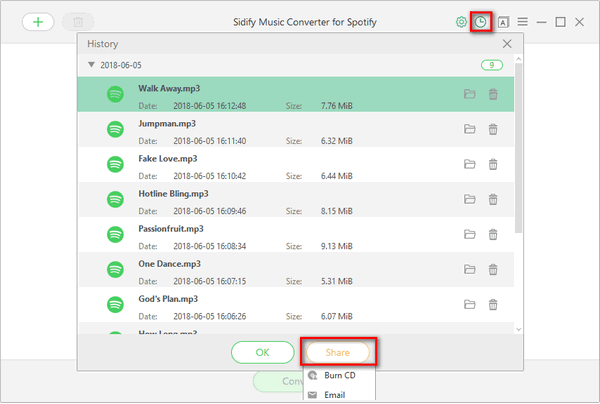The height and width of the screenshot is (404, 600).
Task: Open folder for God's Plan.mp3
Action: [470, 305]
